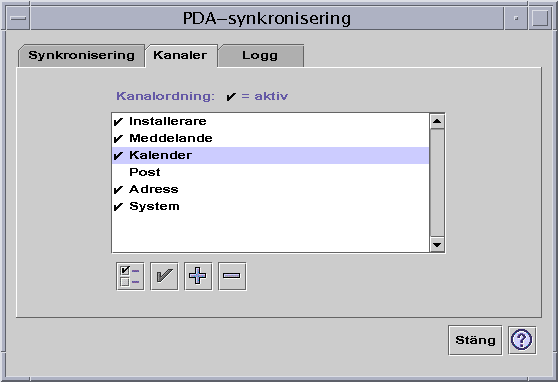558x382 pixels.
Task: Click the minimize dot button in title bar
Action: (x=516, y=18)
